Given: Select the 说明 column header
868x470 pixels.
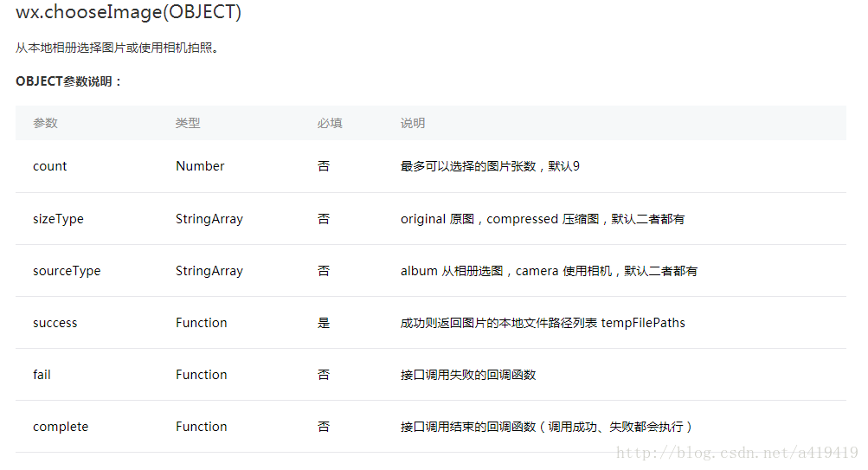Looking at the screenshot, I should pyautogui.click(x=413, y=123).
